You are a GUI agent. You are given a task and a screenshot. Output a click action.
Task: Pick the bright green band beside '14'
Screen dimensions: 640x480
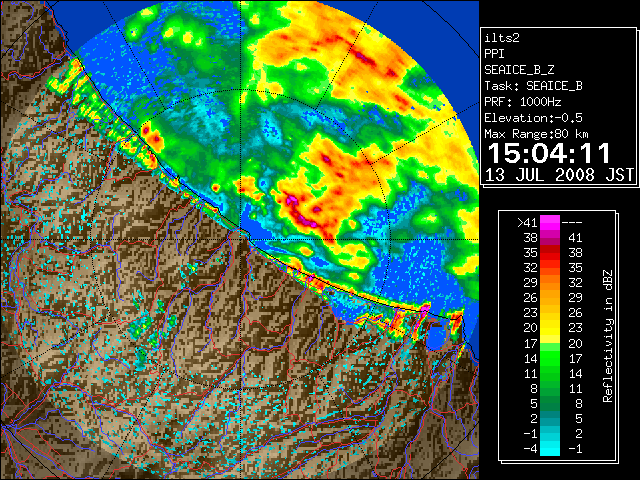550,358
